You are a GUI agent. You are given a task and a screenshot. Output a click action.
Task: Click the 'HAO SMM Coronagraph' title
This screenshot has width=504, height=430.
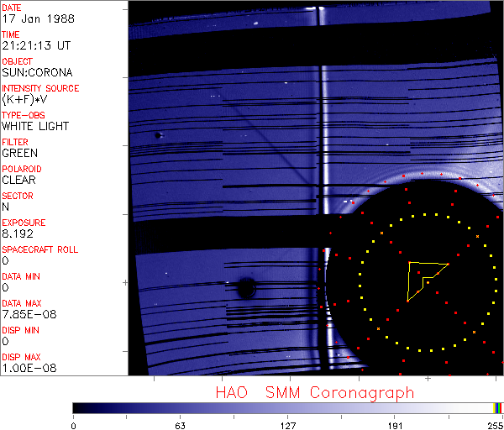click(x=315, y=393)
